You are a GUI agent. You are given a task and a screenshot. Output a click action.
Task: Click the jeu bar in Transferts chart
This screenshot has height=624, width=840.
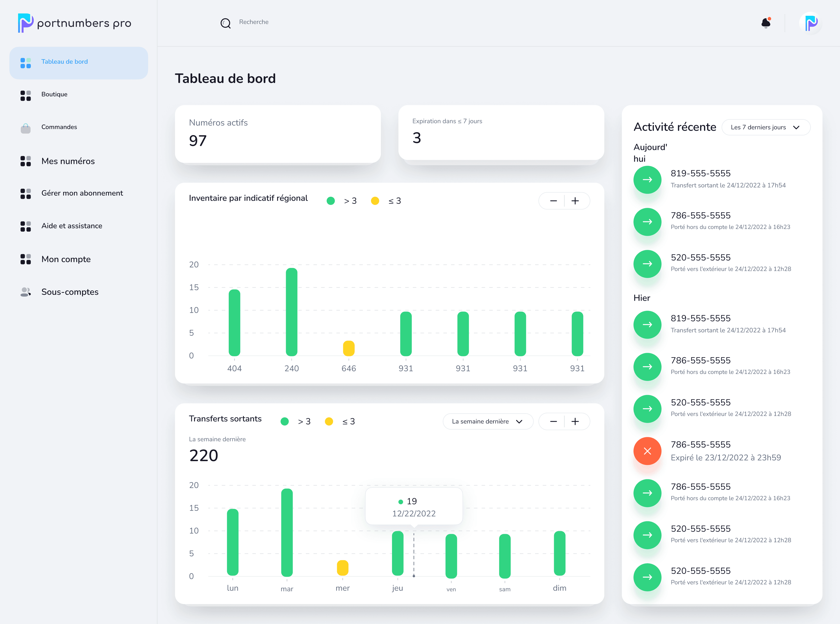click(x=397, y=553)
